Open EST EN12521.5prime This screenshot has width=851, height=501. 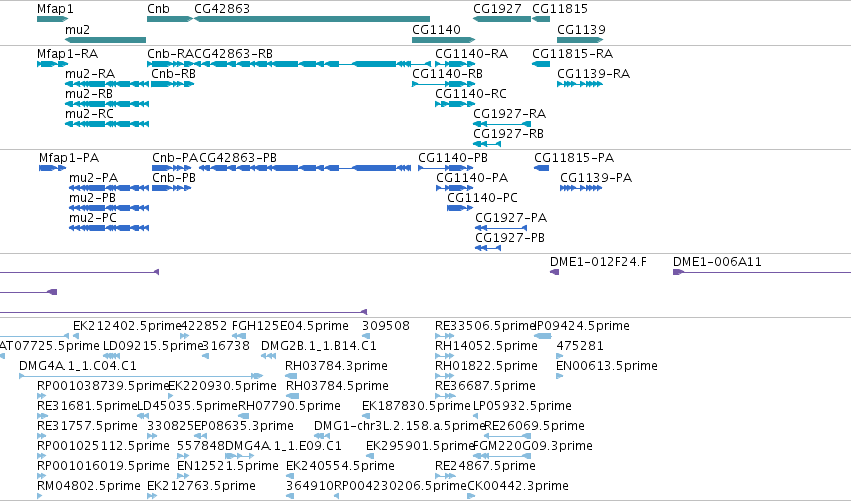(228, 466)
